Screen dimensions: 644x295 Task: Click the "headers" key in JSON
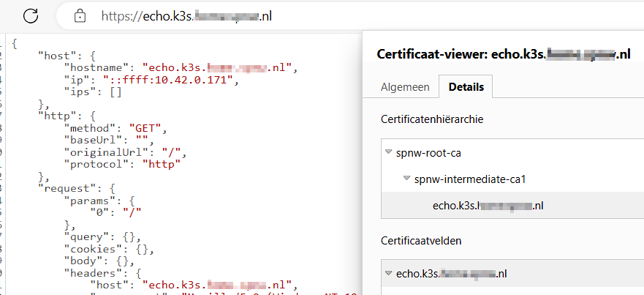tap(89, 272)
